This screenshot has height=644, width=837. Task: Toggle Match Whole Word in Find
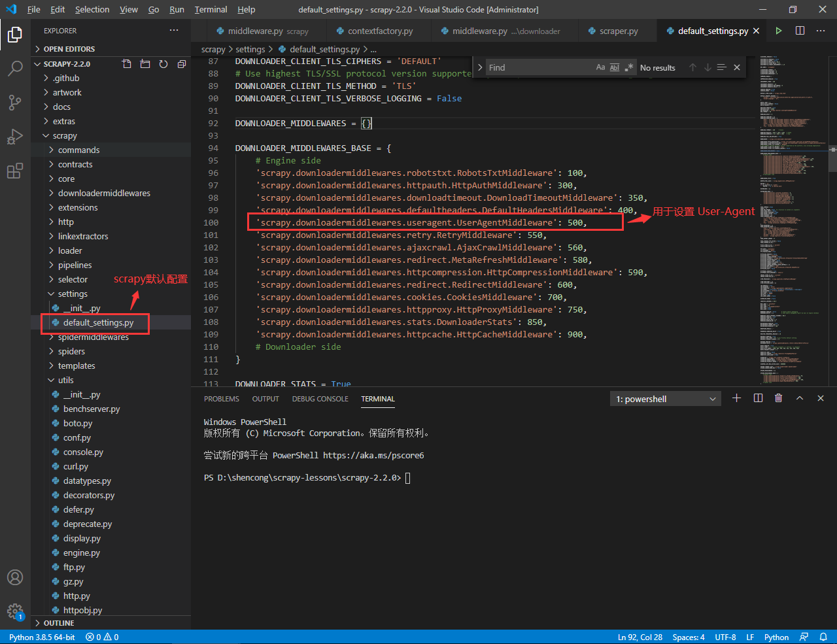point(615,67)
